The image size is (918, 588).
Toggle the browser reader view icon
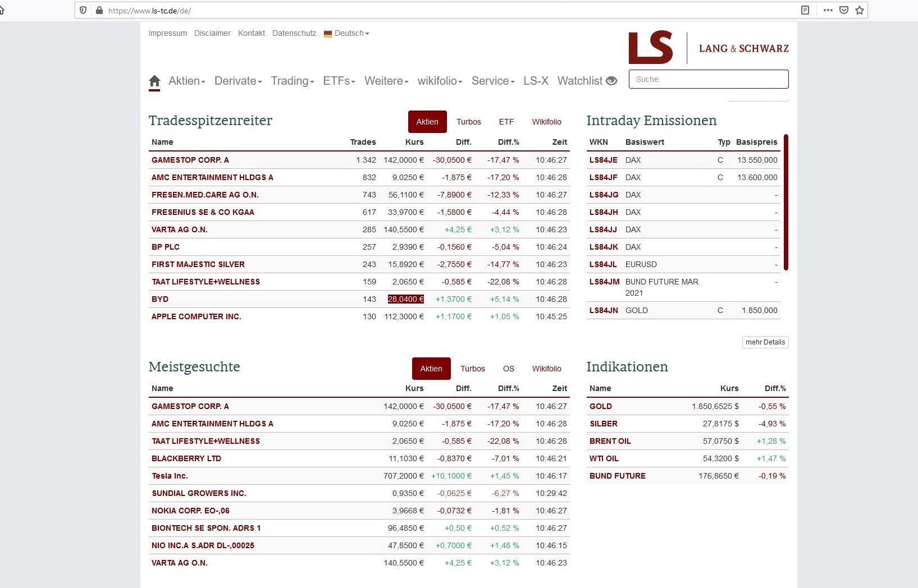[x=805, y=10]
